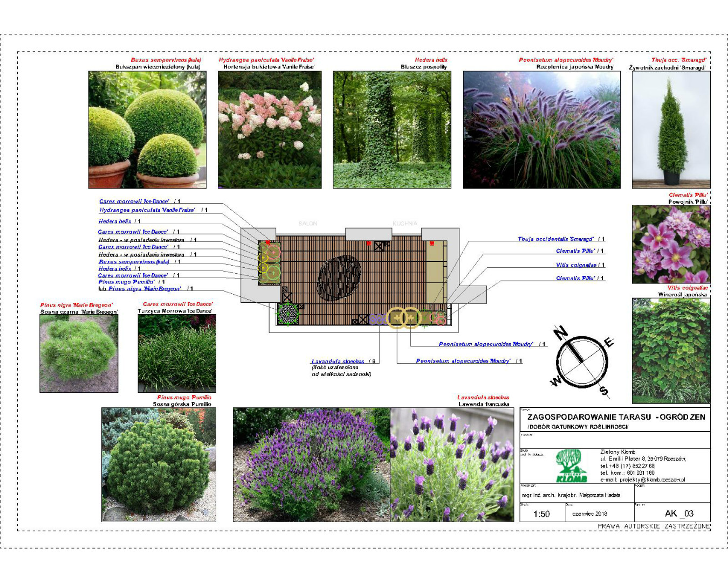Click the 'Lavandula stoechas /6' plan label

click(344, 361)
